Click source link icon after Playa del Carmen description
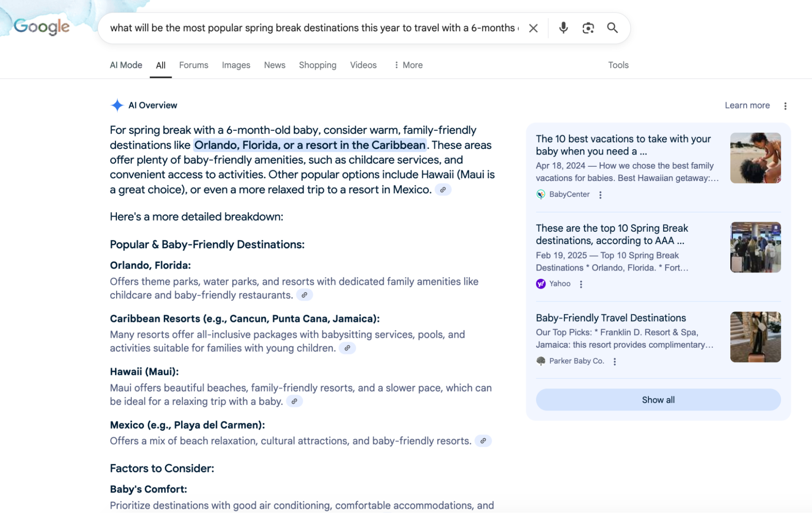 point(483,441)
